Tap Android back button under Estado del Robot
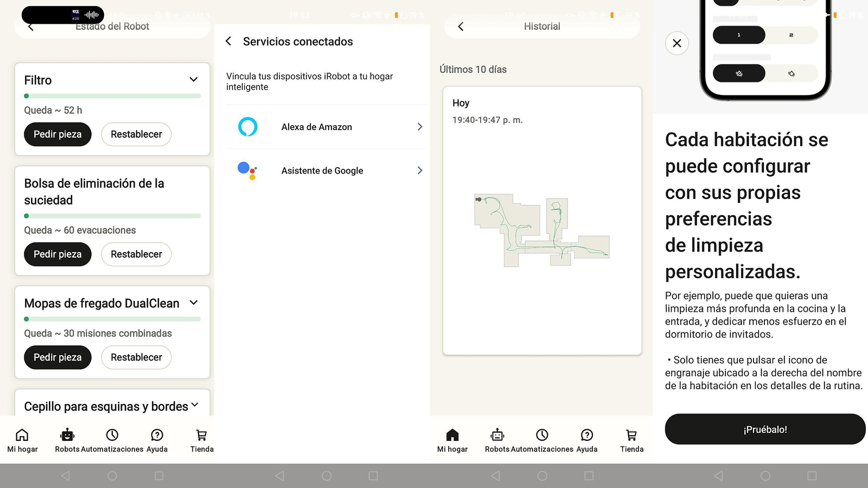 (66, 476)
